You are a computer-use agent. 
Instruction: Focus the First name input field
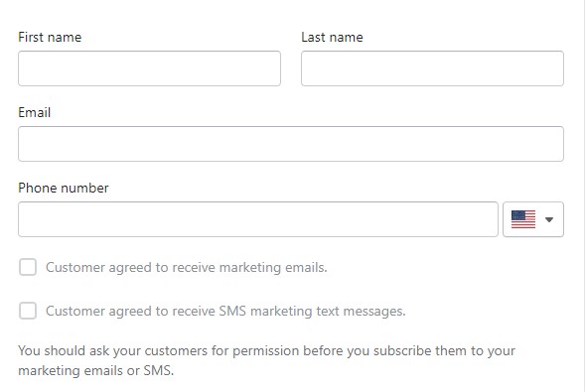149,68
